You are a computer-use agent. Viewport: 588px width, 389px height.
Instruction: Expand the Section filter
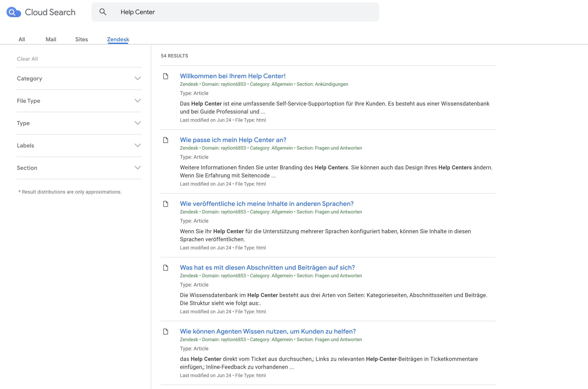(138, 168)
